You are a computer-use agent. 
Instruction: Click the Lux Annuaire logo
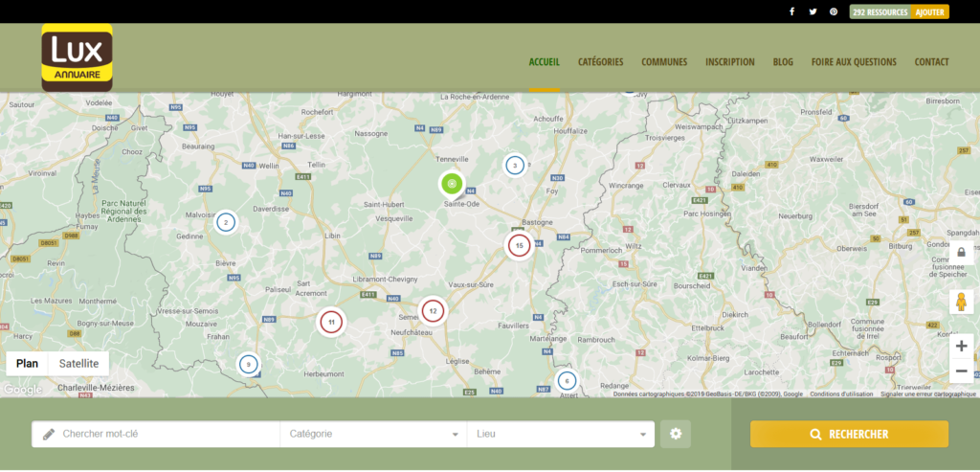pos(77,57)
